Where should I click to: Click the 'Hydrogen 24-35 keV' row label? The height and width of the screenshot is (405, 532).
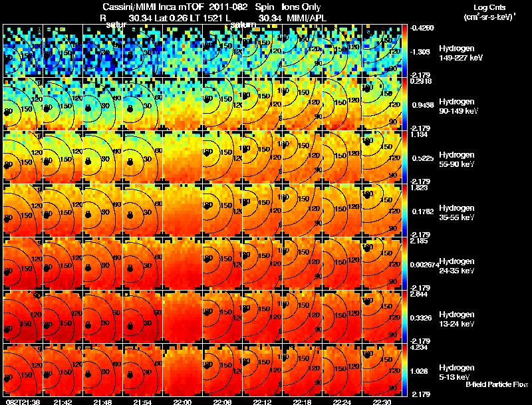pyautogui.click(x=457, y=266)
